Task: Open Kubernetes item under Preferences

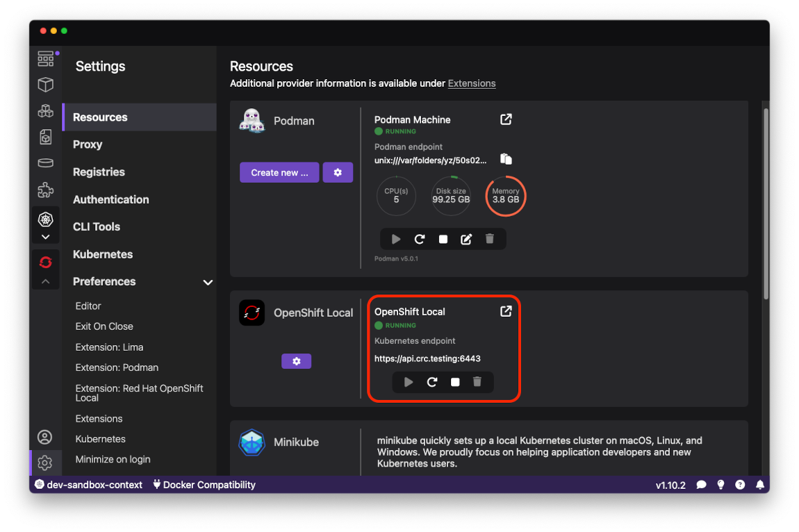Action: tap(100, 439)
